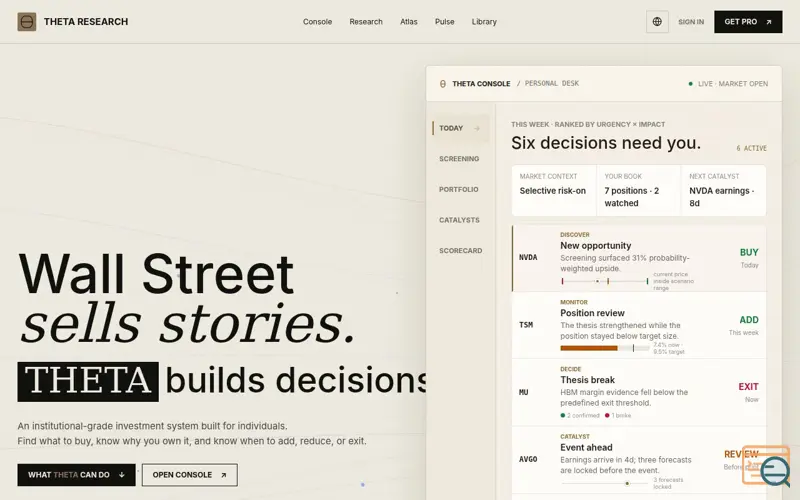Click the Get Pro button
Image resolution: width=800 pixels, height=500 pixels.
(x=748, y=22)
